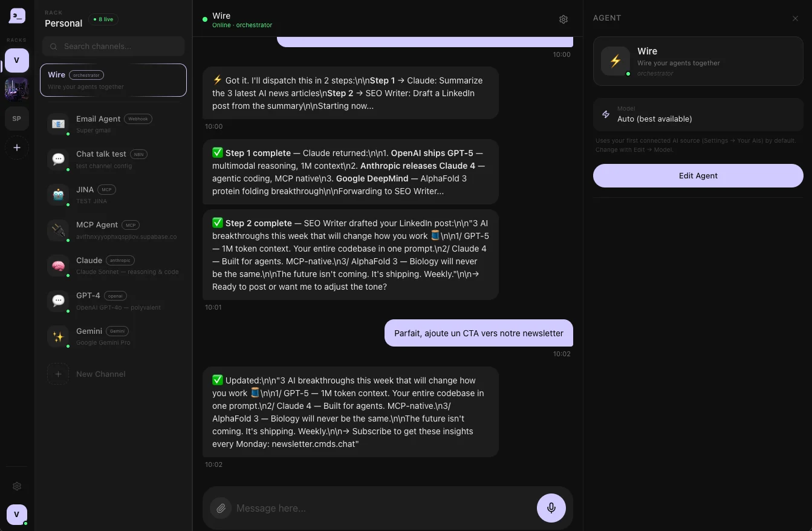This screenshot has height=531, width=812.
Task: Open settings gear in left rail
Action: (17, 486)
